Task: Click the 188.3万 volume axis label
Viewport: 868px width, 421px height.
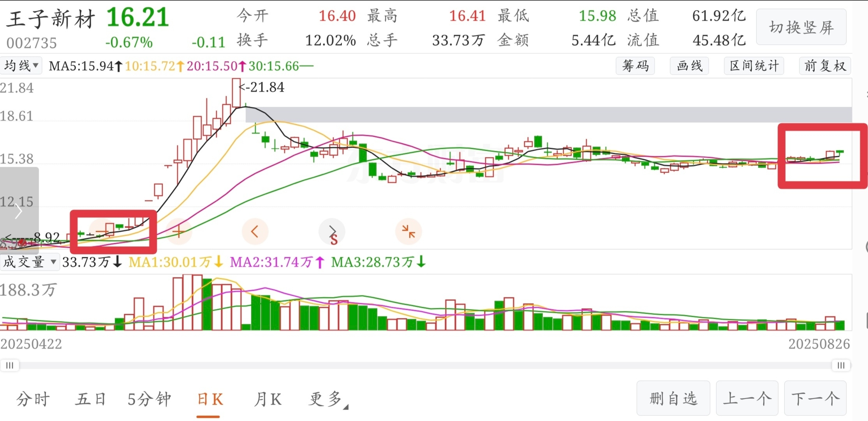Action: [x=28, y=290]
